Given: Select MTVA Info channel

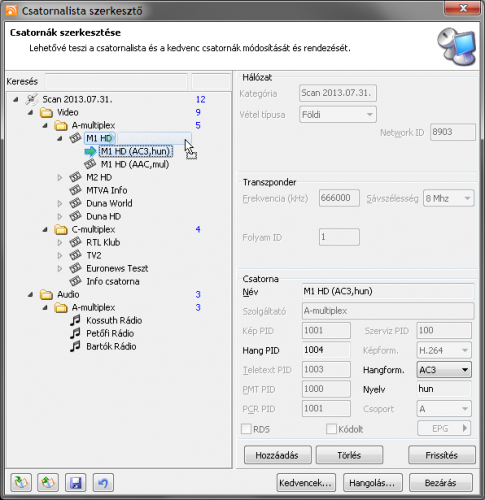Looking at the screenshot, I should 107,190.
